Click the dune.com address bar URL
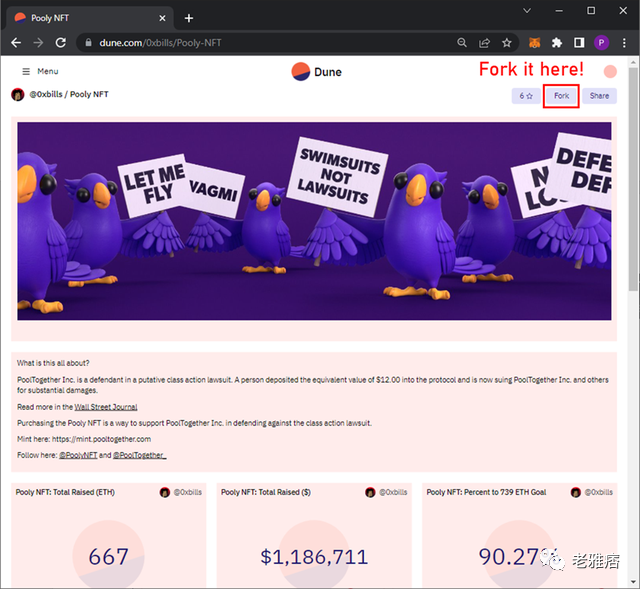Screen dimensions: 640x589 [x=160, y=42]
